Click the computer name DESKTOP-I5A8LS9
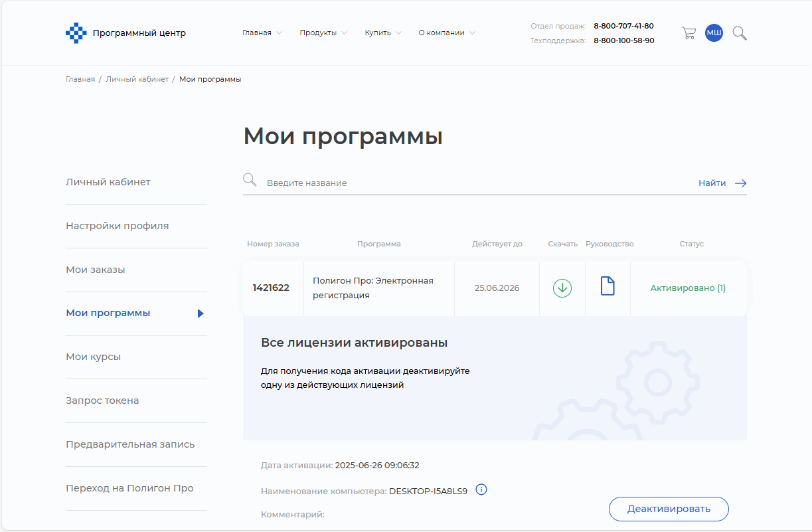Viewport: 812px width, 532px height. [x=428, y=491]
